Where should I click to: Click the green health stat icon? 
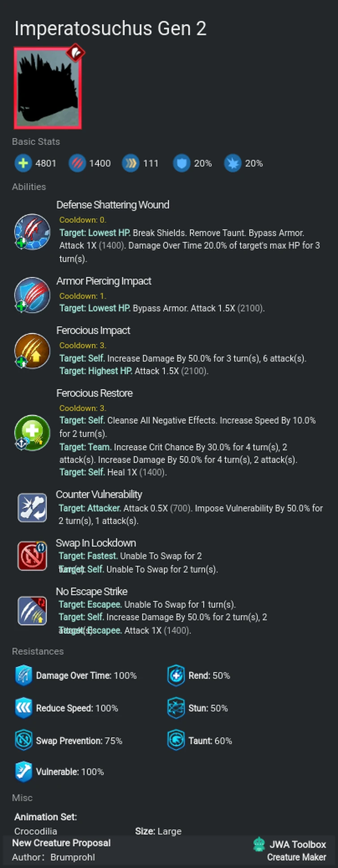coord(22,163)
